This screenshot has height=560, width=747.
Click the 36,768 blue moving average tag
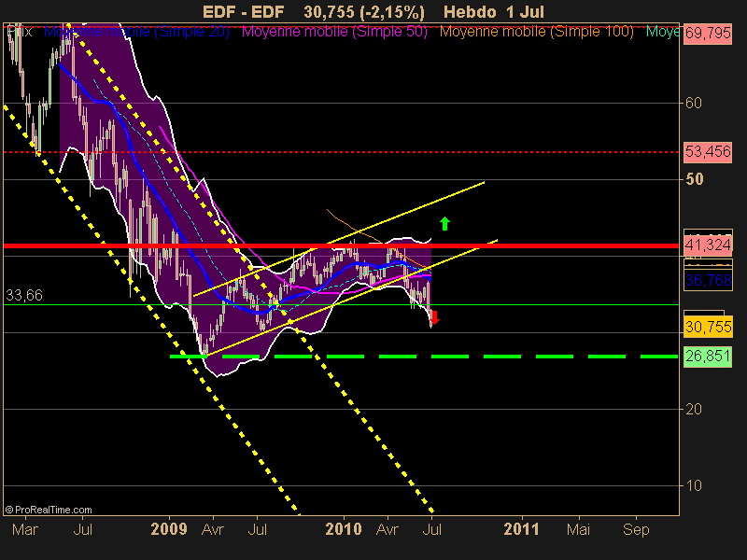[x=708, y=281]
